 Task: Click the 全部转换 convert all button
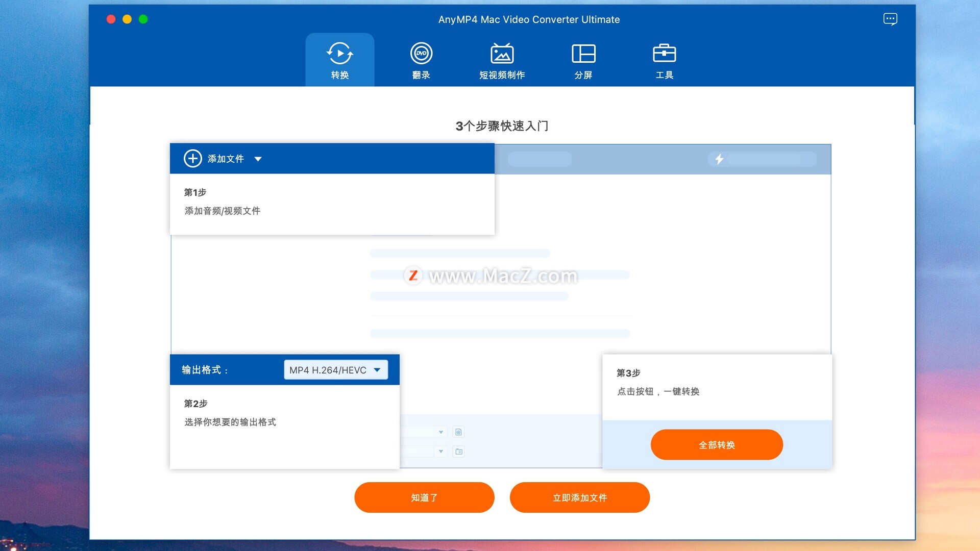point(717,445)
